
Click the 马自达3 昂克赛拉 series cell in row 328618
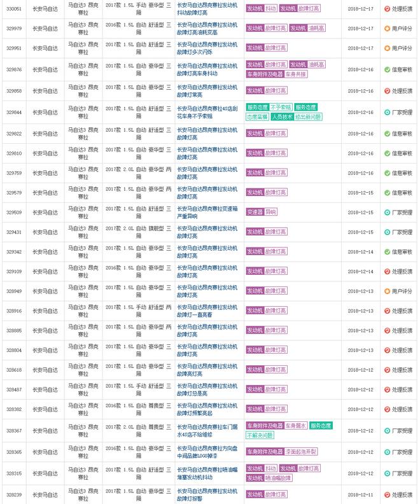[x=83, y=370]
